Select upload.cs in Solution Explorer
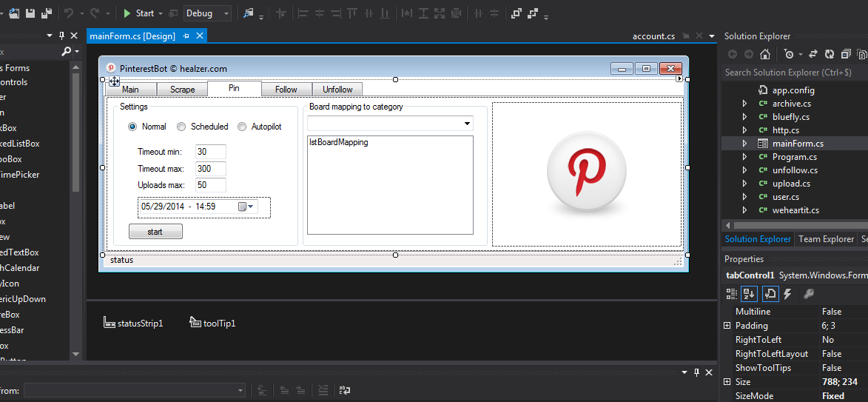The height and width of the screenshot is (402, 868). coord(791,184)
